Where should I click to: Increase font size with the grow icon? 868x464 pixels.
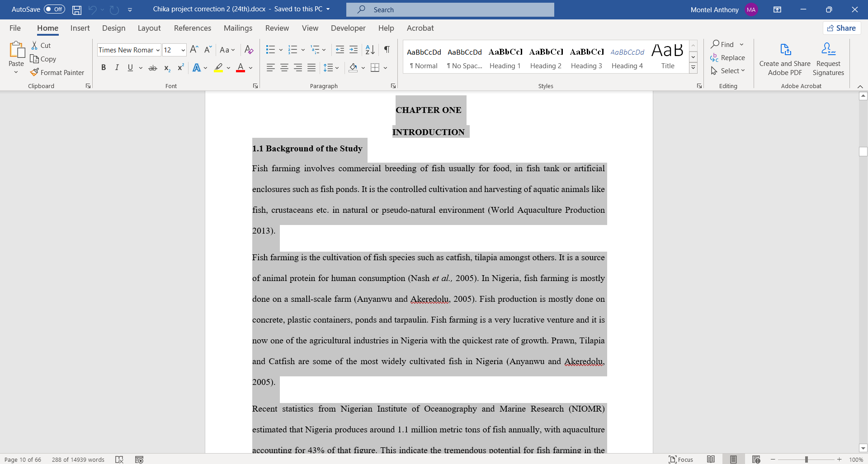point(194,50)
